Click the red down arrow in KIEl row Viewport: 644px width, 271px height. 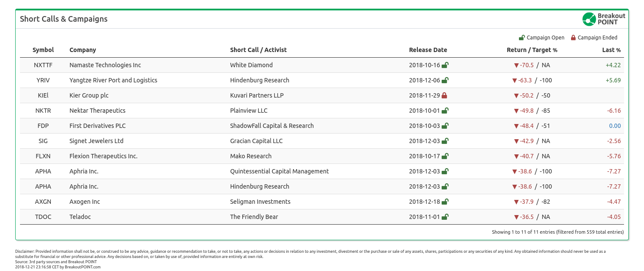516,96
